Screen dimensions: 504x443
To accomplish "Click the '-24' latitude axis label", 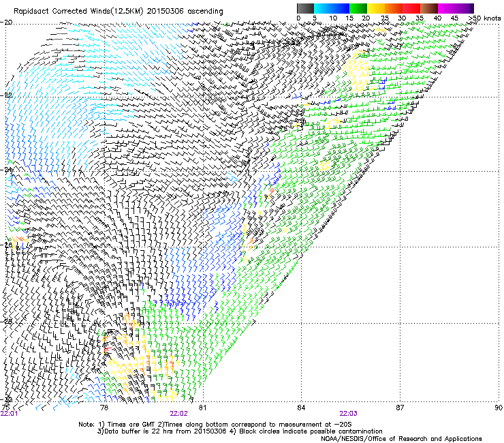I will point(6,170).
